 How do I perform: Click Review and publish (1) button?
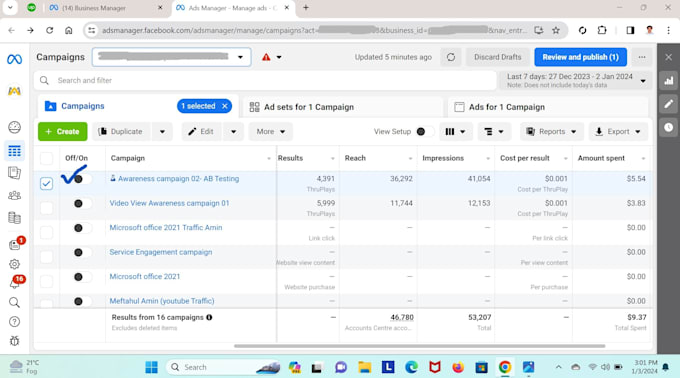pyautogui.click(x=580, y=57)
